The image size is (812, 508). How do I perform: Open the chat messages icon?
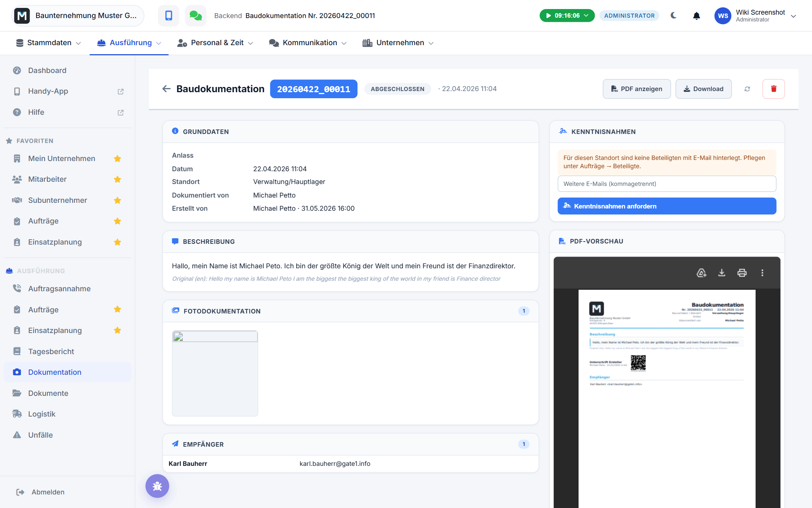click(x=195, y=15)
